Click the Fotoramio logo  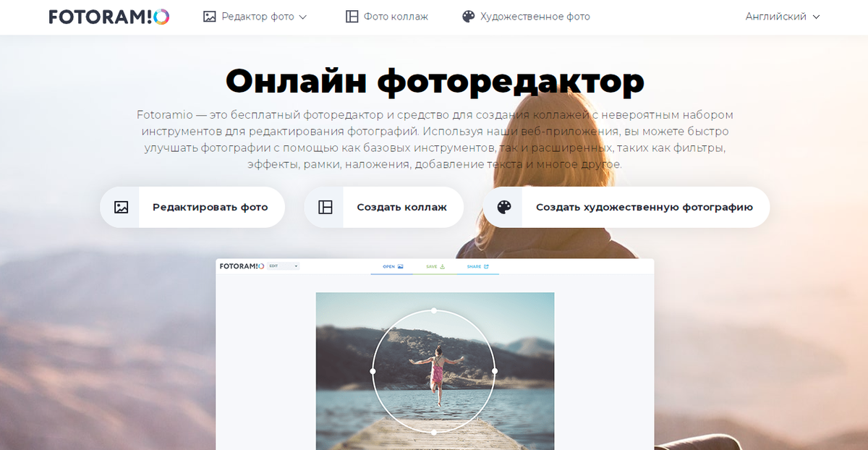109,17
